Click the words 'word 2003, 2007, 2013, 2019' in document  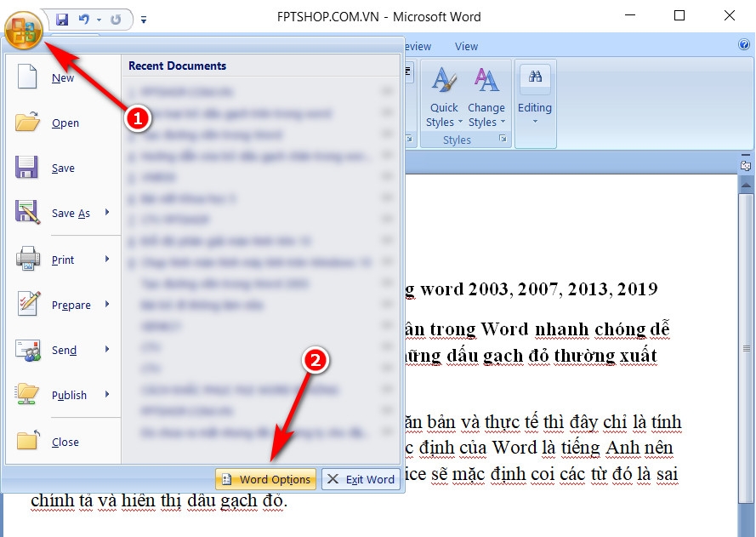(538, 289)
